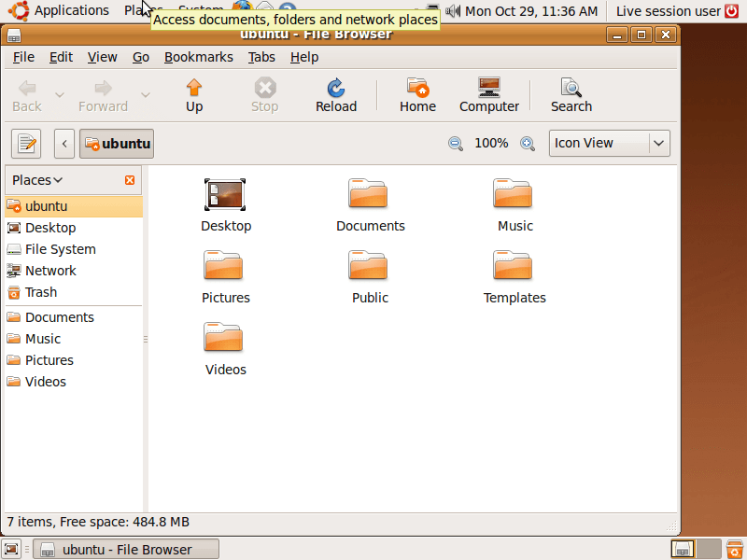The height and width of the screenshot is (560, 747).
Task: Switch to first workspace in switcher
Action: click(683, 549)
